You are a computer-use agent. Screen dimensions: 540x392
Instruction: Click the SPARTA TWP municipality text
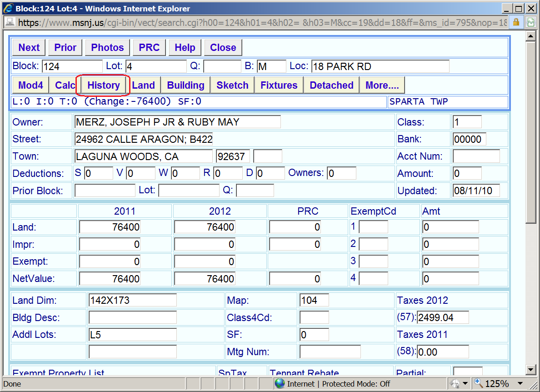pos(419,101)
